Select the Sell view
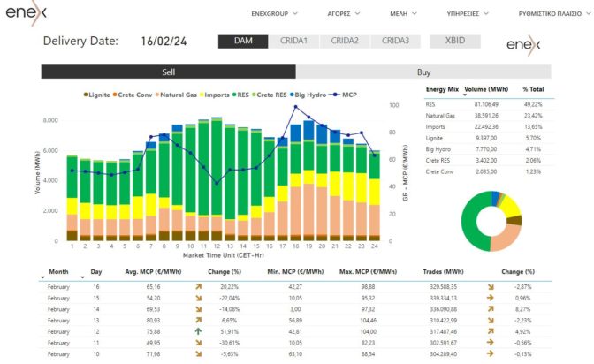The image size is (594, 364). coord(168,72)
